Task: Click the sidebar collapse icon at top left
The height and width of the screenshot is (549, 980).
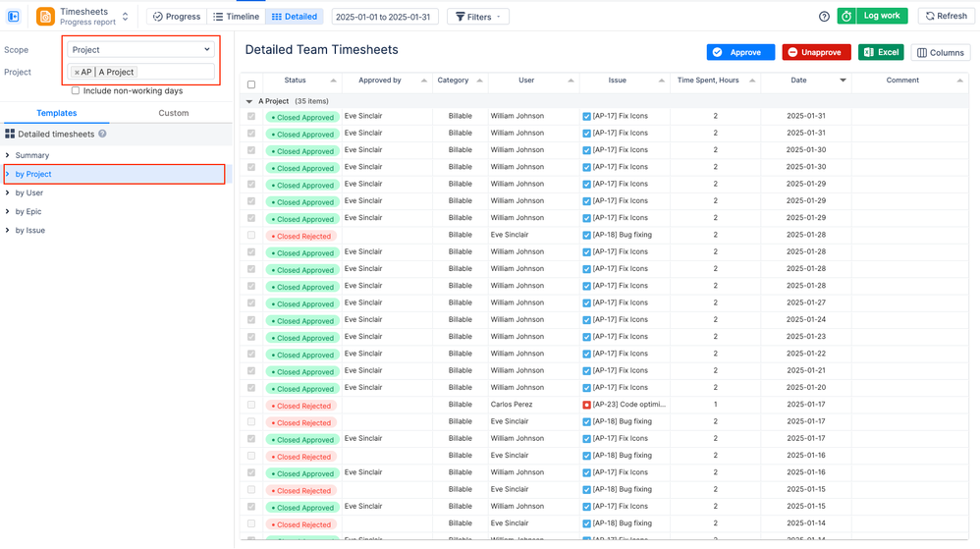Action: [13, 17]
